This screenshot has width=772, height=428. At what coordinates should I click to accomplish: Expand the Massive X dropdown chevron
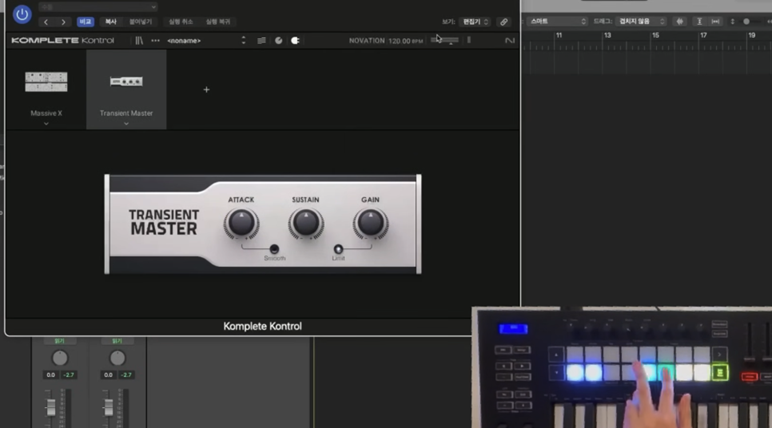point(46,124)
